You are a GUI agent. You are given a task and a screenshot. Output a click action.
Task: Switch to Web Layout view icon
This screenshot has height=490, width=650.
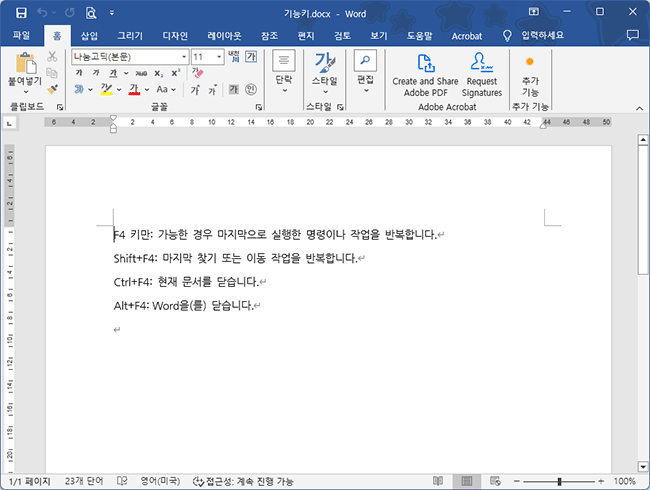[495, 481]
